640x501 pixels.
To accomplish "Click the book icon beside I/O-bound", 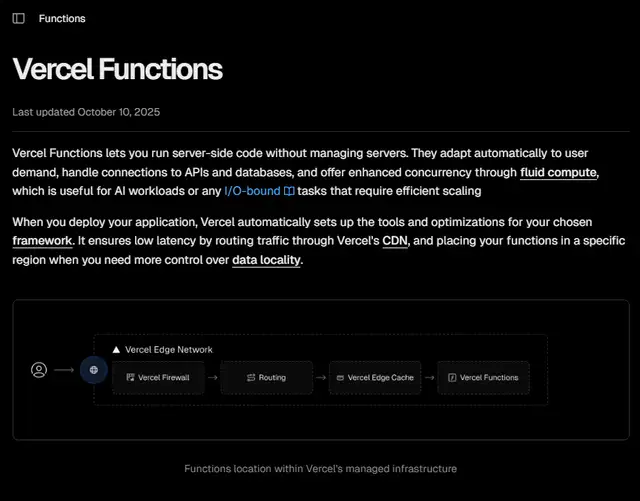I will tap(289, 191).
